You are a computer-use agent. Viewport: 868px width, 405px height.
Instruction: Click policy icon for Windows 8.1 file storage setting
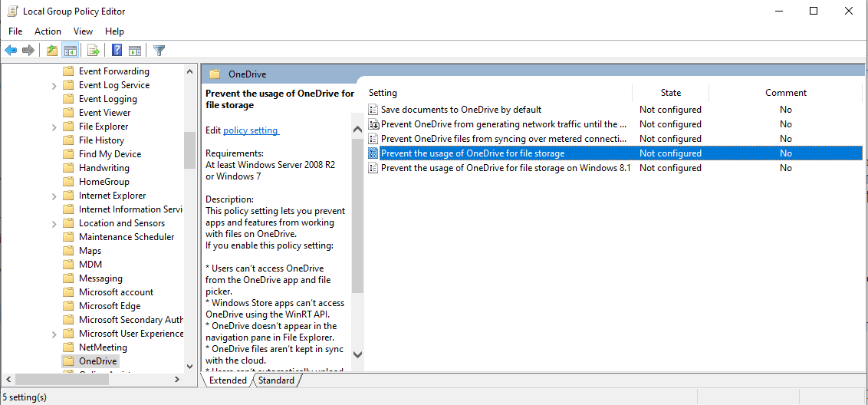[x=373, y=168]
